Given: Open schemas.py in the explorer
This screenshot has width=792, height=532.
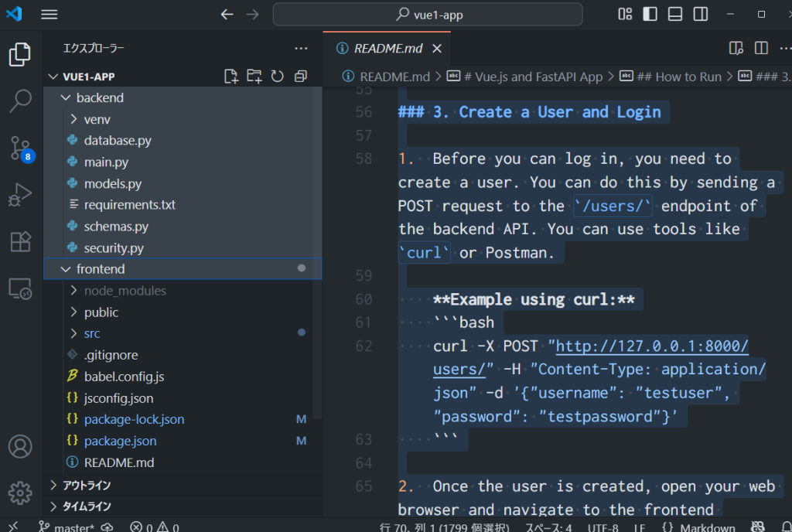Looking at the screenshot, I should (x=183, y=227).
